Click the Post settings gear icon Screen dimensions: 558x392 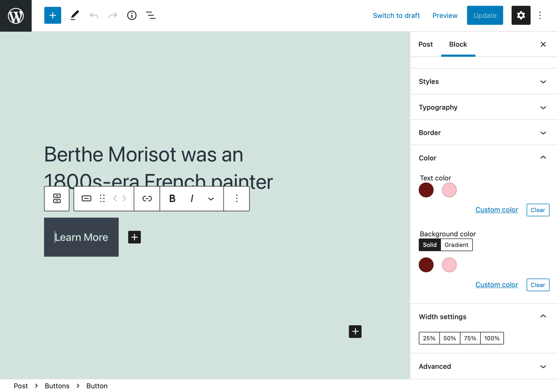pyautogui.click(x=521, y=15)
